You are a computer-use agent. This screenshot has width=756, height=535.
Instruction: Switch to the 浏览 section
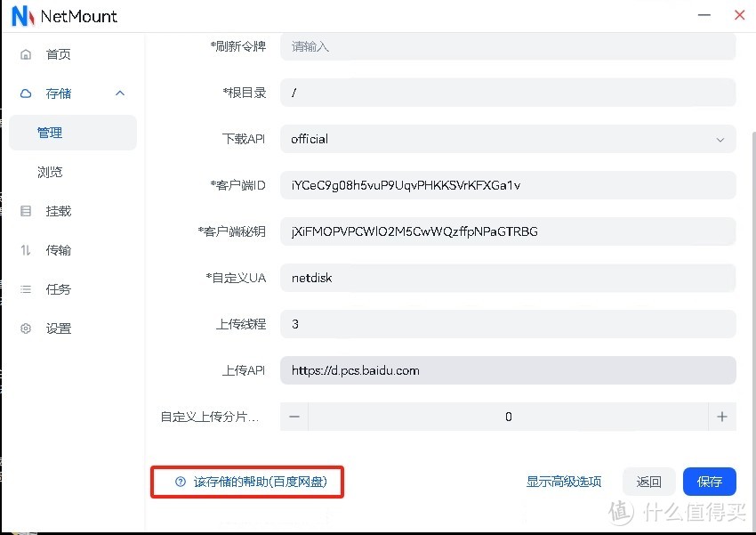coord(51,171)
